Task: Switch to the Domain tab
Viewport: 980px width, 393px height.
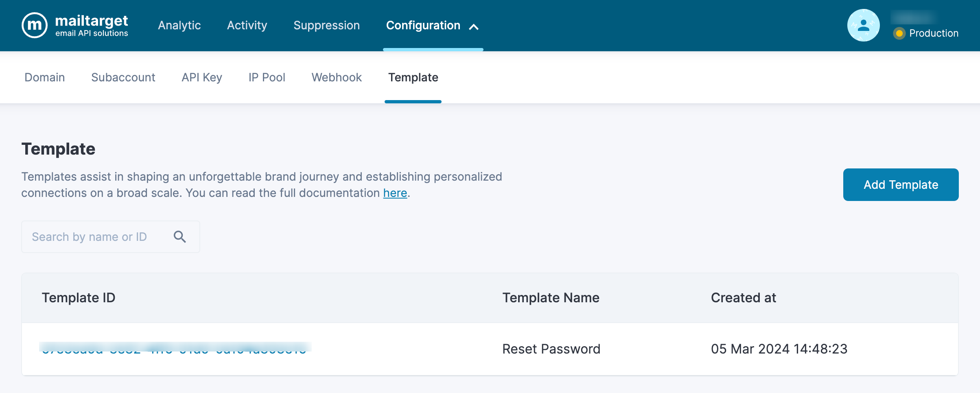Action: (45, 77)
